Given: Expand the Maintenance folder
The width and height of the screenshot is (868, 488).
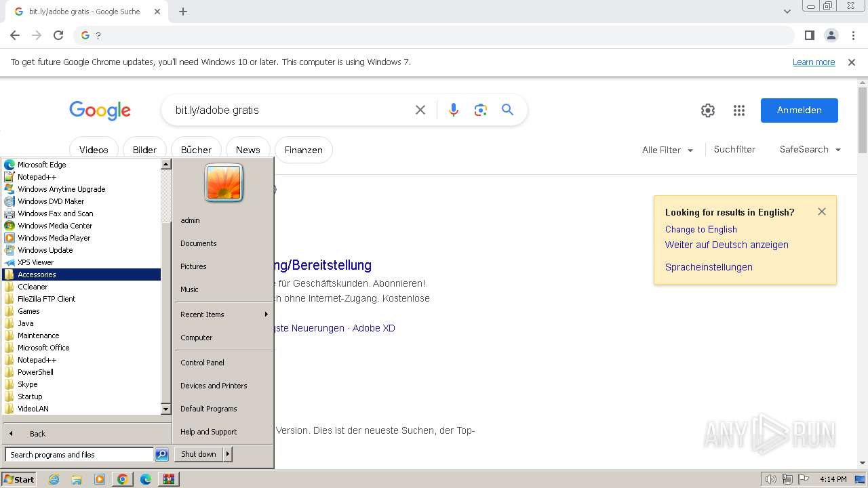Looking at the screenshot, I should 81,335.
